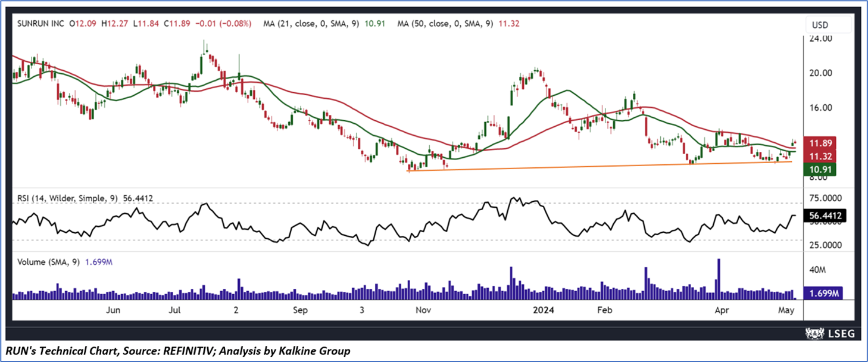Click the C11.89 close value
This screenshot has width=868, height=362.
[176, 25]
